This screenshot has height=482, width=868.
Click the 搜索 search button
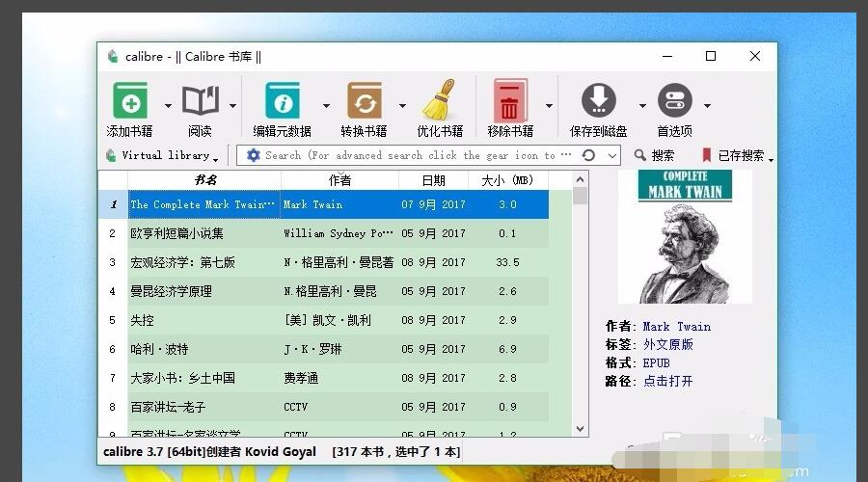point(654,155)
